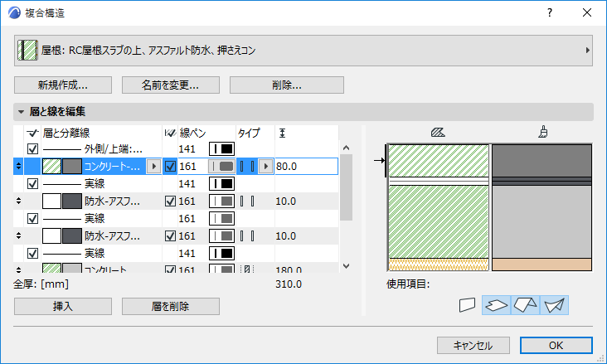
Task: Click reorder handle of second 防水-アスフ layer
Action: click(18, 235)
